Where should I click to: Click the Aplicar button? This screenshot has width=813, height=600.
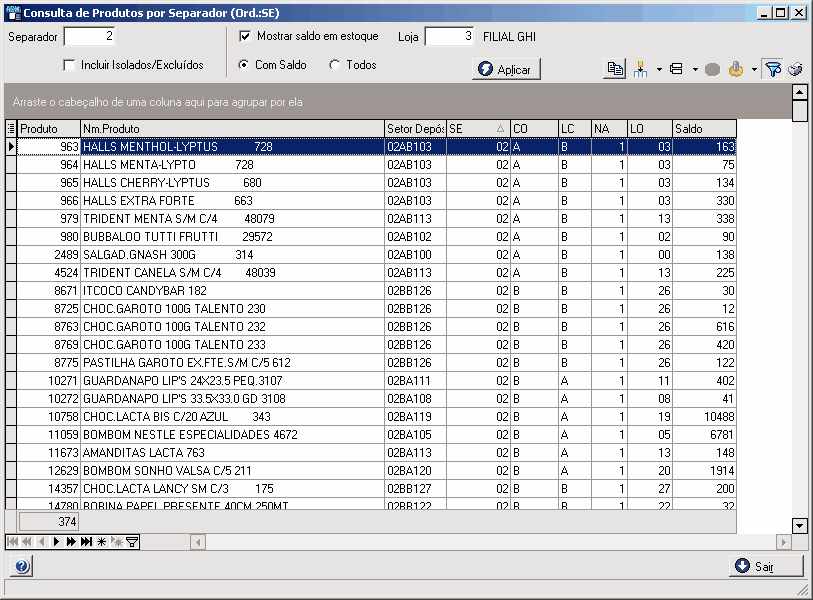coord(506,69)
